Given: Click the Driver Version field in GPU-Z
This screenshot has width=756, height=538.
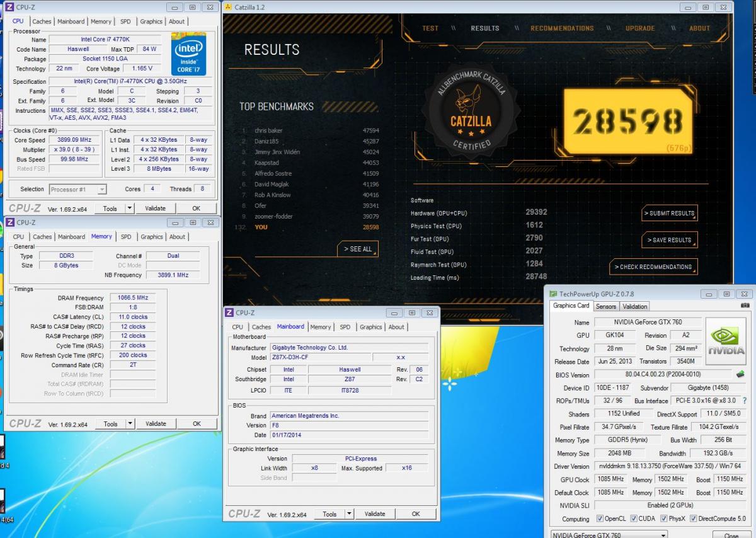Looking at the screenshot, I should pos(670,466).
